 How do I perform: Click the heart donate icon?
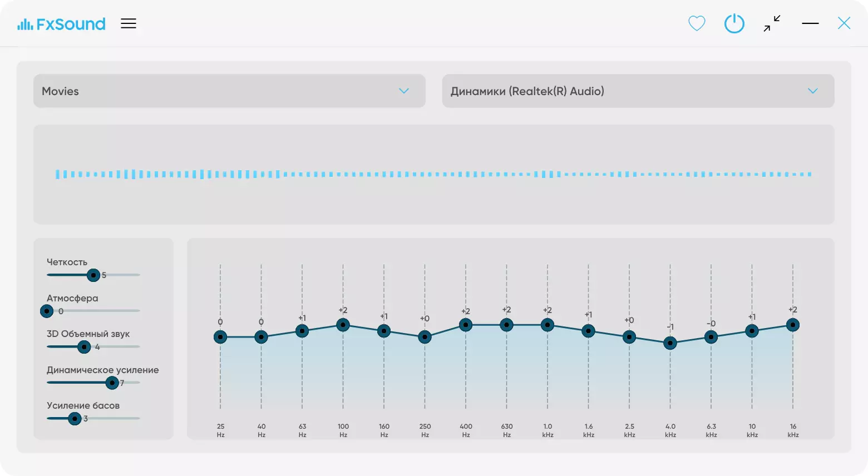pos(697,23)
